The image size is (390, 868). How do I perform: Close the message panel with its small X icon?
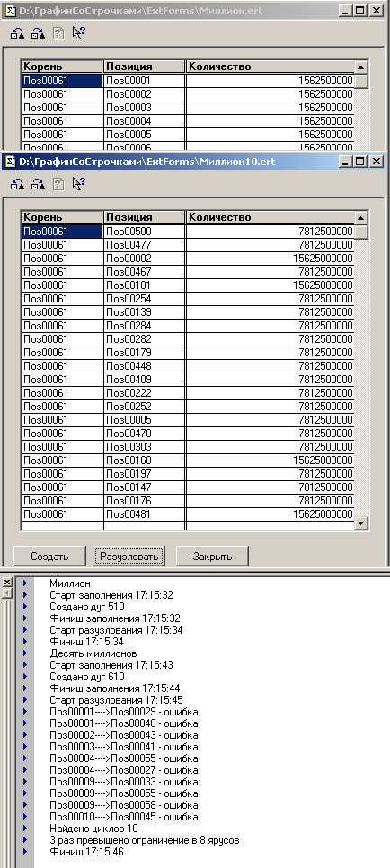point(6,582)
